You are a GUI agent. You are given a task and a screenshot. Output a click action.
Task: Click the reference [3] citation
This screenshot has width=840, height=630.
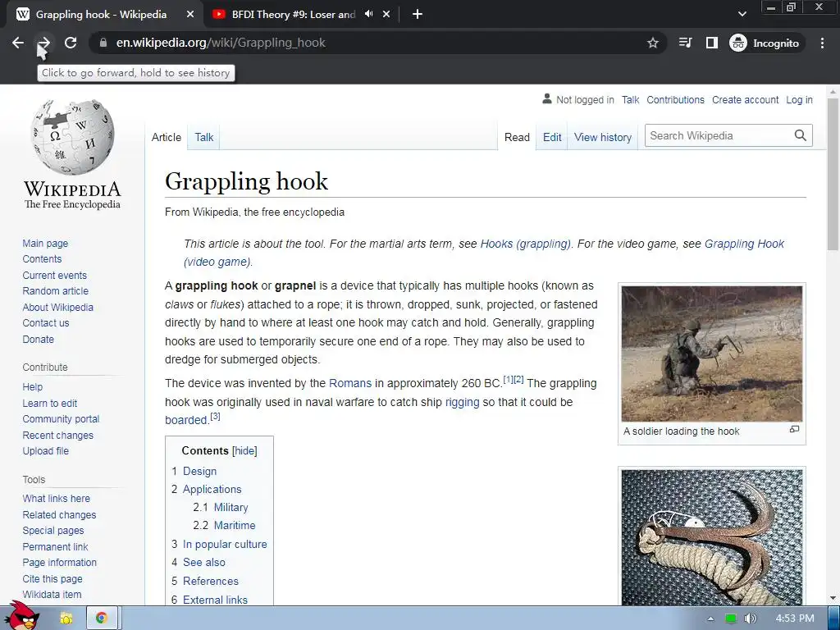tap(215, 416)
